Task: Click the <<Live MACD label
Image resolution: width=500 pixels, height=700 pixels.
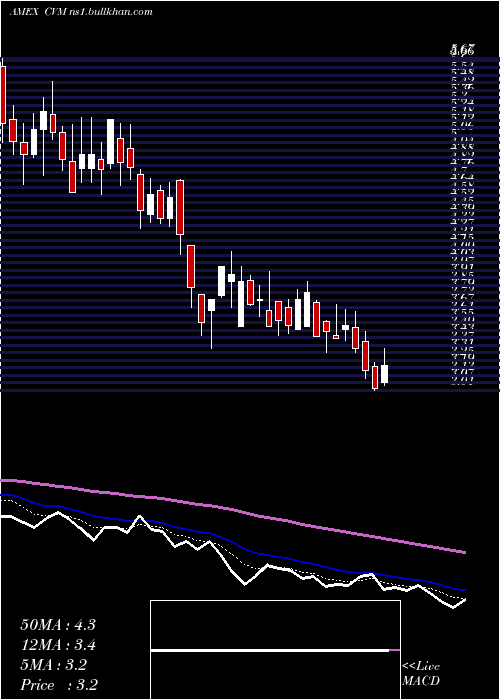Action: coord(421,674)
